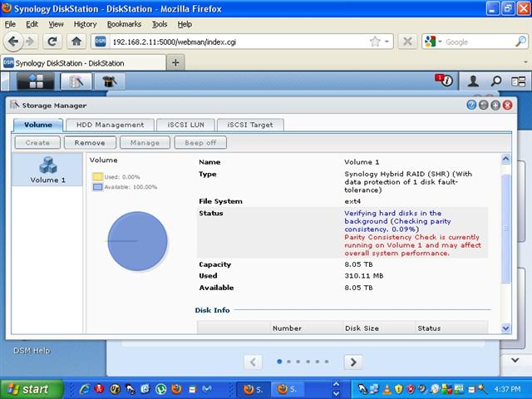The width and height of the screenshot is (532, 399).
Task: Click the Disk Size column header
Action: 379,328
